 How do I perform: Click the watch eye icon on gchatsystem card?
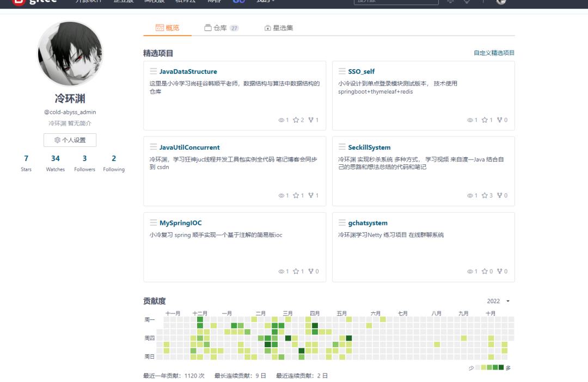point(470,272)
